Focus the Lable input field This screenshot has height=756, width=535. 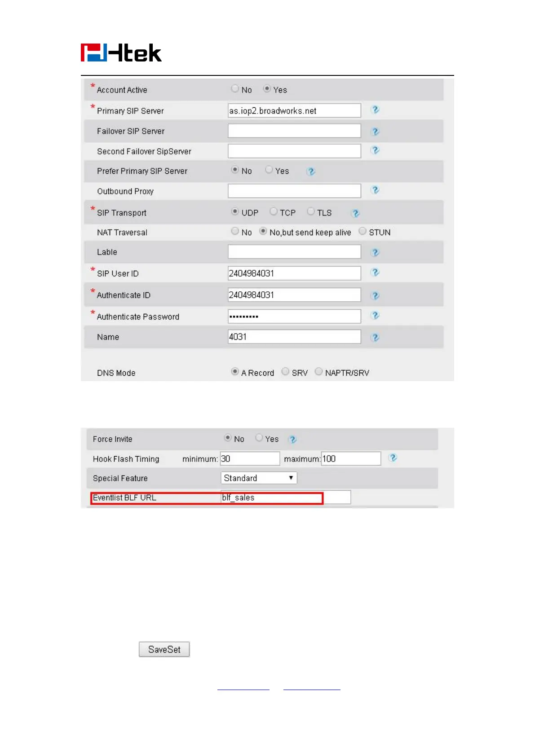pyautogui.click(x=294, y=252)
